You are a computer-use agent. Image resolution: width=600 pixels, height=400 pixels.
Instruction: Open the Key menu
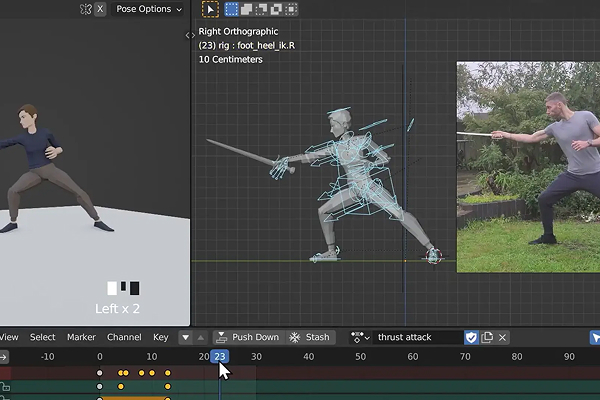(x=160, y=337)
